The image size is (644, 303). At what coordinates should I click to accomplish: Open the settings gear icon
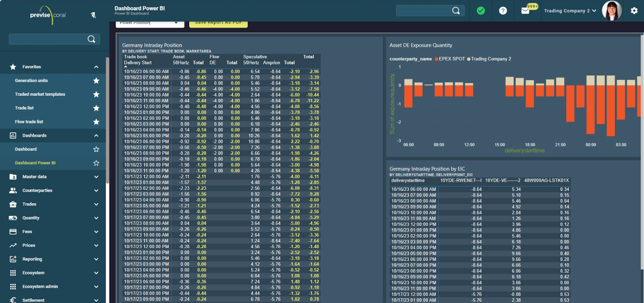click(634, 10)
